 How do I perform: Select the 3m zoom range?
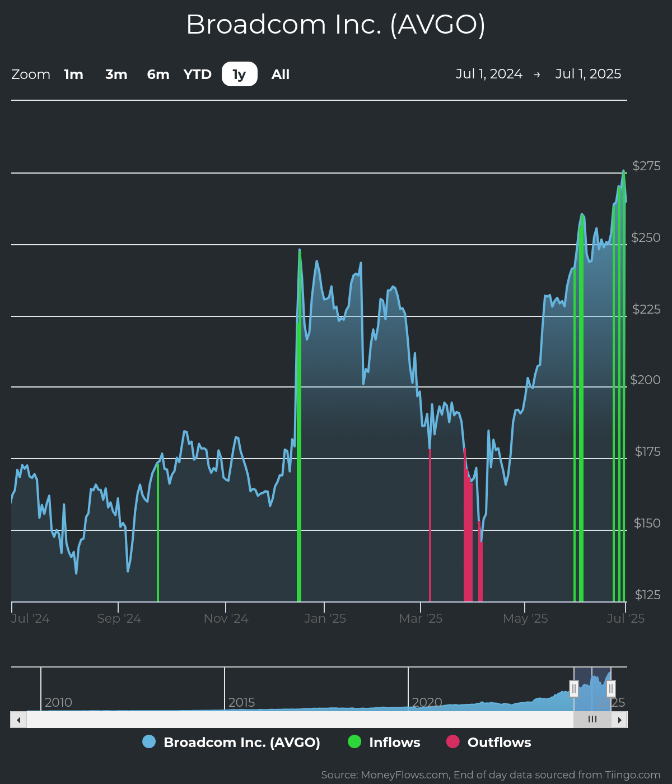116,74
